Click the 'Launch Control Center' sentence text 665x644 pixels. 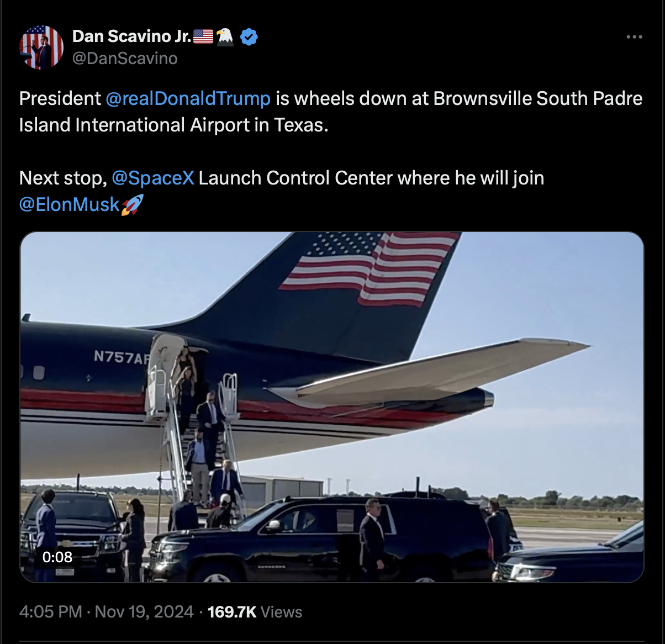pyautogui.click(x=296, y=178)
